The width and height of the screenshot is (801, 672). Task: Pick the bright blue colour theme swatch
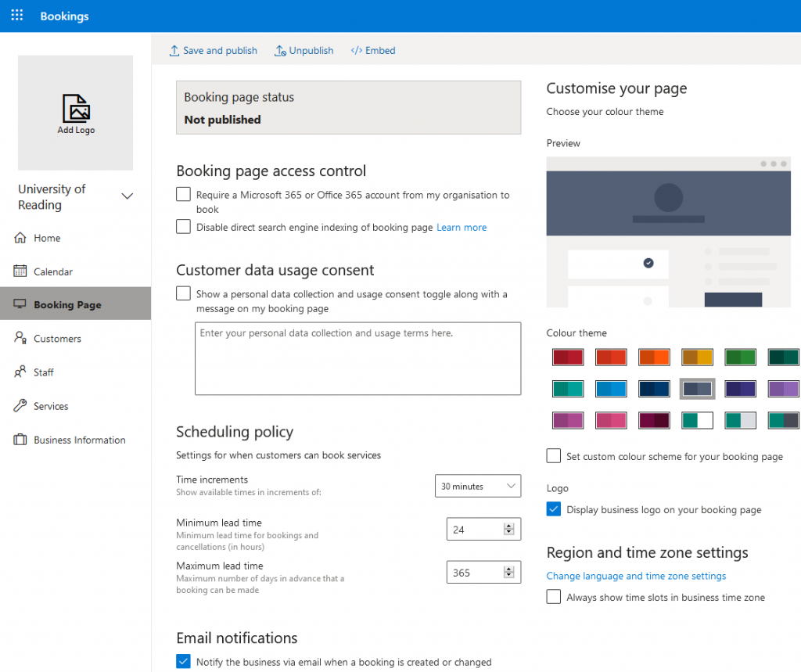(611, 388)
